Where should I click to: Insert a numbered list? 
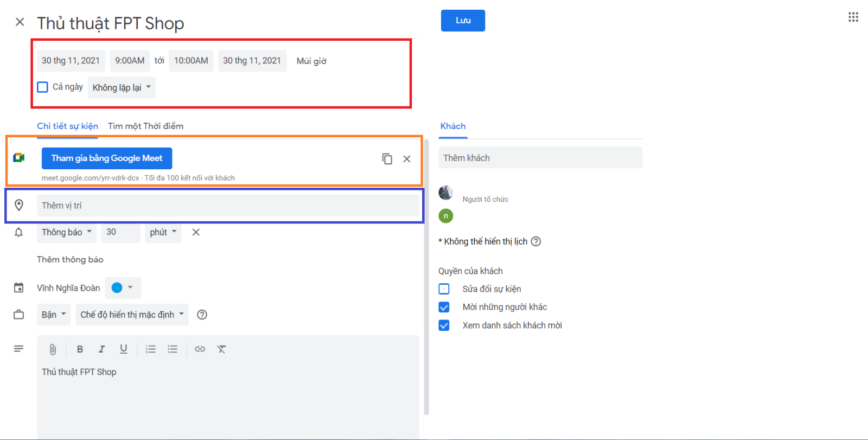151,349
